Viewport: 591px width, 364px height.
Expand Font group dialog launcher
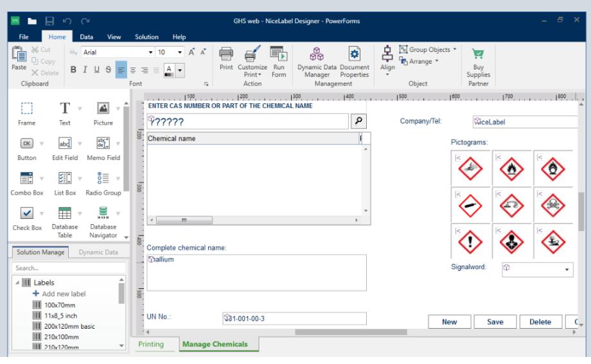(206, 83)
